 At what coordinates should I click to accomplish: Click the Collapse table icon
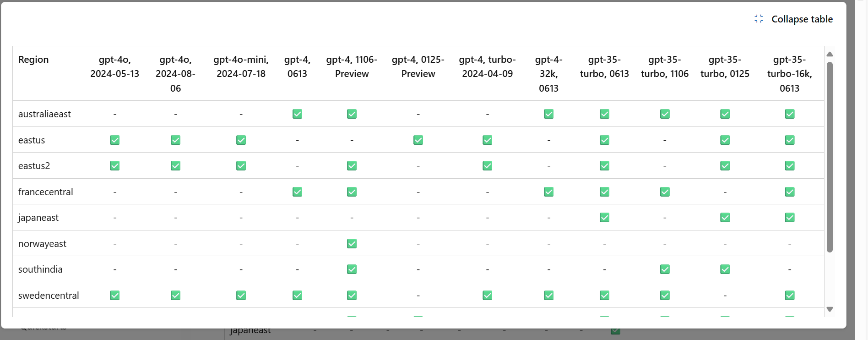[759, 19]
